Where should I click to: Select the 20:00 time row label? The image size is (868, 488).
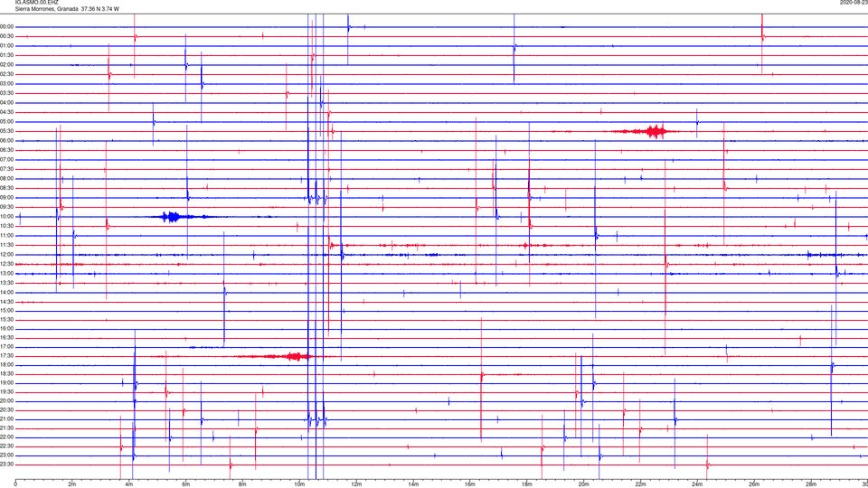7,401
